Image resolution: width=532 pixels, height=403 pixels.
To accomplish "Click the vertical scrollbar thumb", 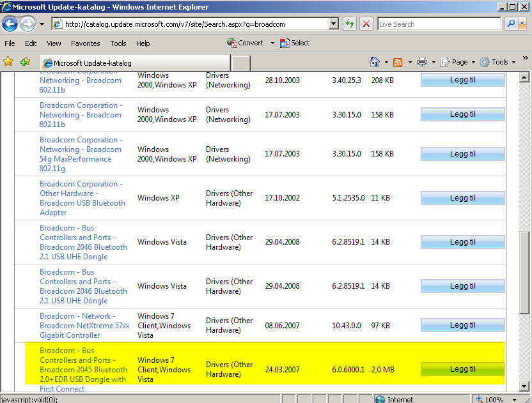I will coord(524,273).
